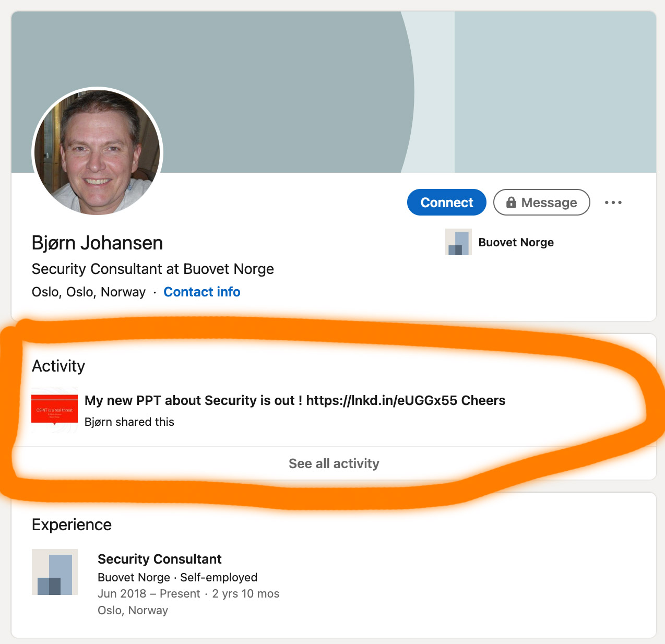This screenshot has width=665, height=644.
Task: Open the Security Consultant job title entry
Action: click(159, 559)
